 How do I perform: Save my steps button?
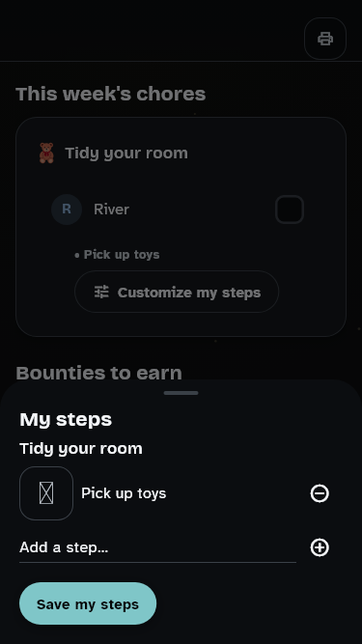88,603
